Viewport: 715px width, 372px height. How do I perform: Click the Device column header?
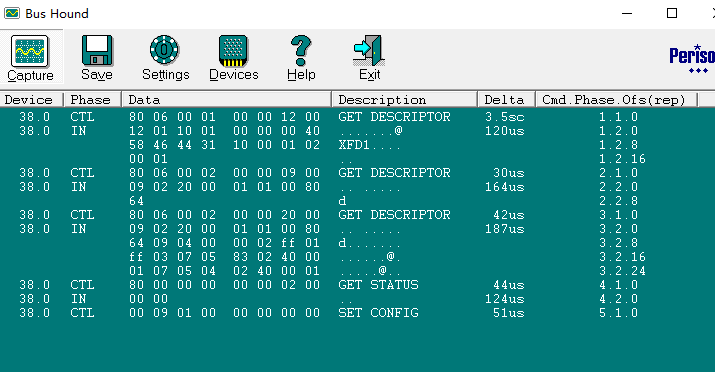tap(31, 99)
